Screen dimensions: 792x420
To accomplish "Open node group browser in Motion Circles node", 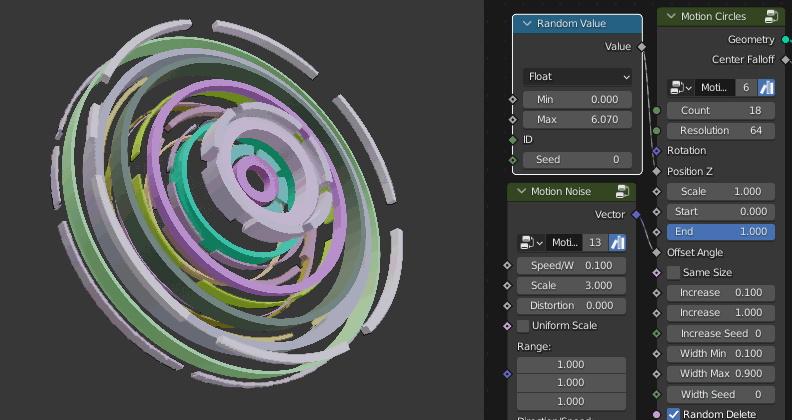I will (680, 88).
